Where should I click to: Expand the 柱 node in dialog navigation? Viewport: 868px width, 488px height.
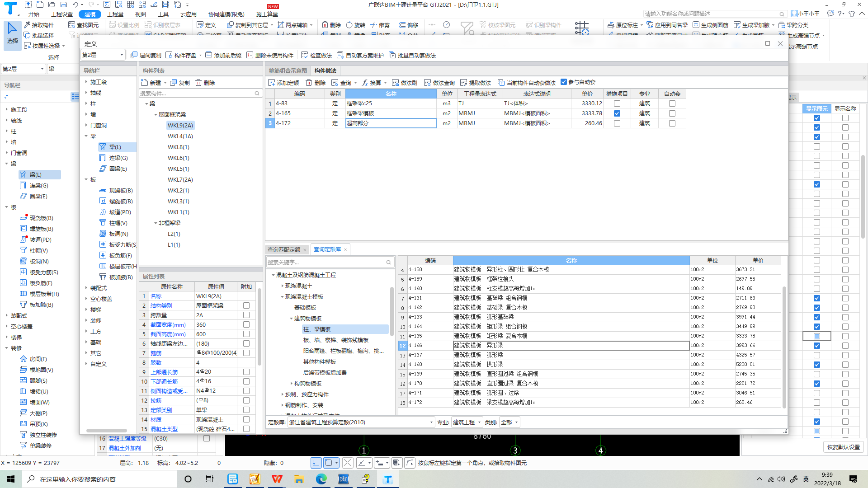86,103
